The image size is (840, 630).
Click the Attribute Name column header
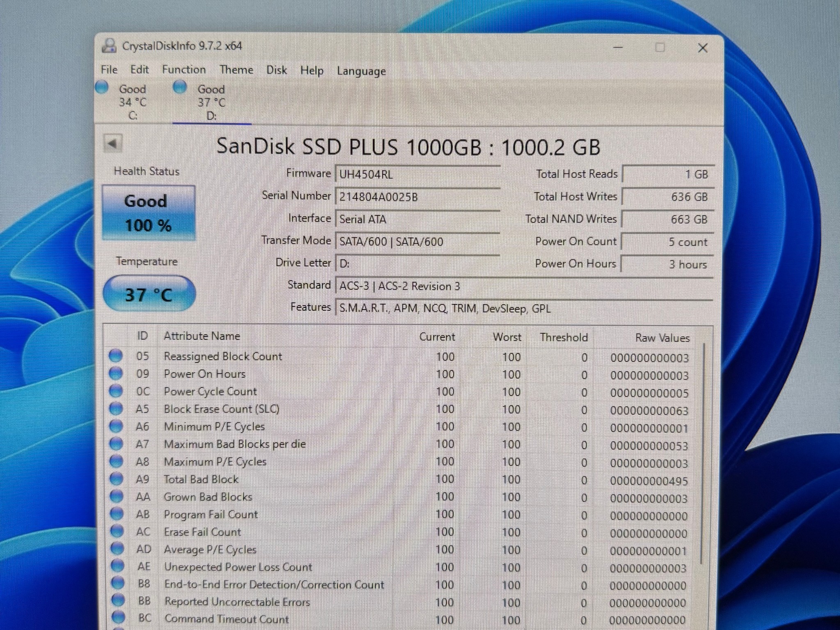tap(202, 336)
